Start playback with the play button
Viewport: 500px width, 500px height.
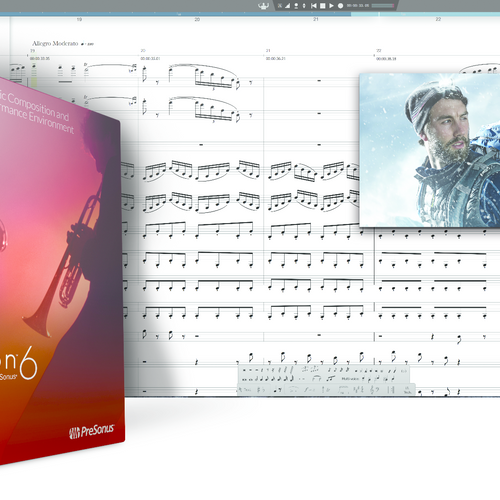[x=331, y=6]
